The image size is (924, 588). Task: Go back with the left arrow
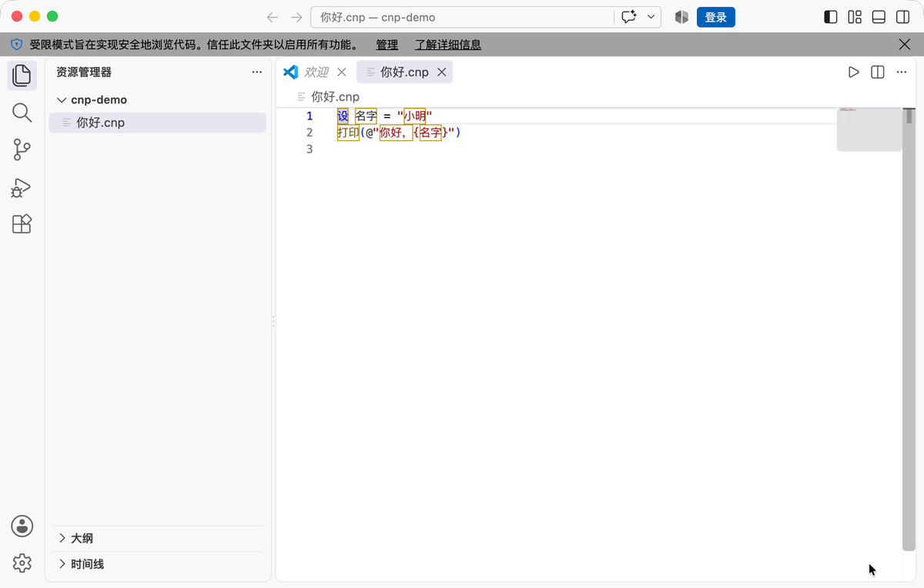tap(272, 17)
